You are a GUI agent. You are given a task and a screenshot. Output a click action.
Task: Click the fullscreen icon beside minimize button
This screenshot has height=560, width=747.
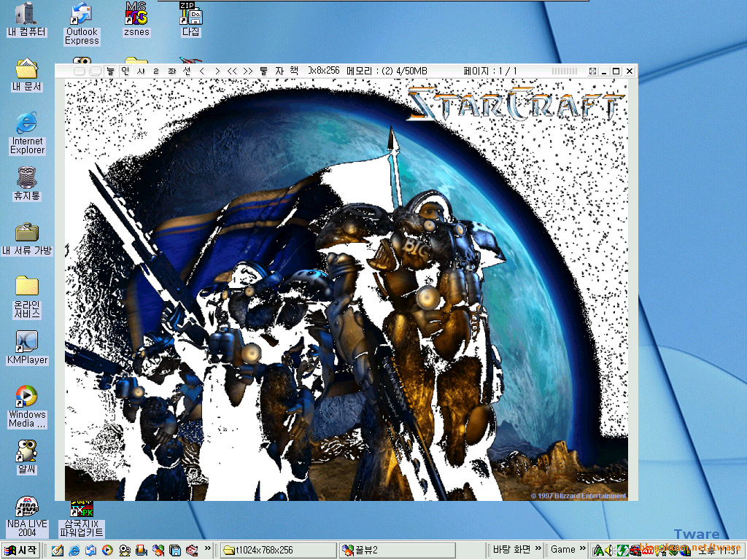(592, 71)
